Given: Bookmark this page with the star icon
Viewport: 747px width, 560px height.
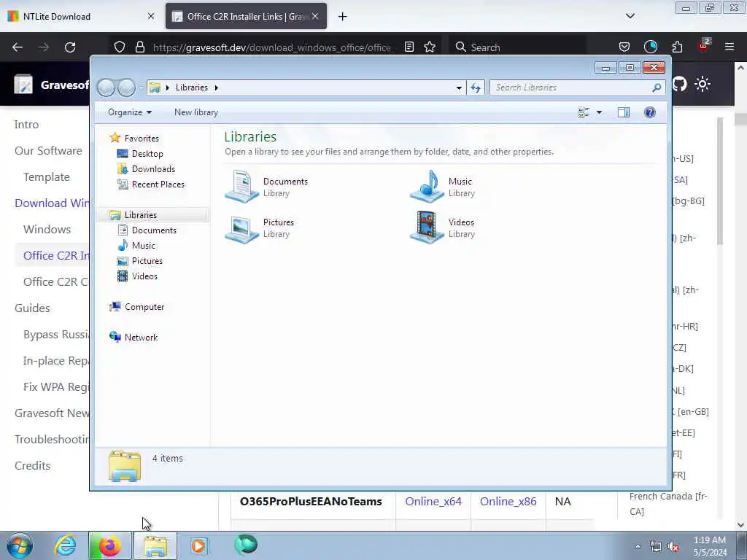Looking at the screenshot, I should coord(430,47).
